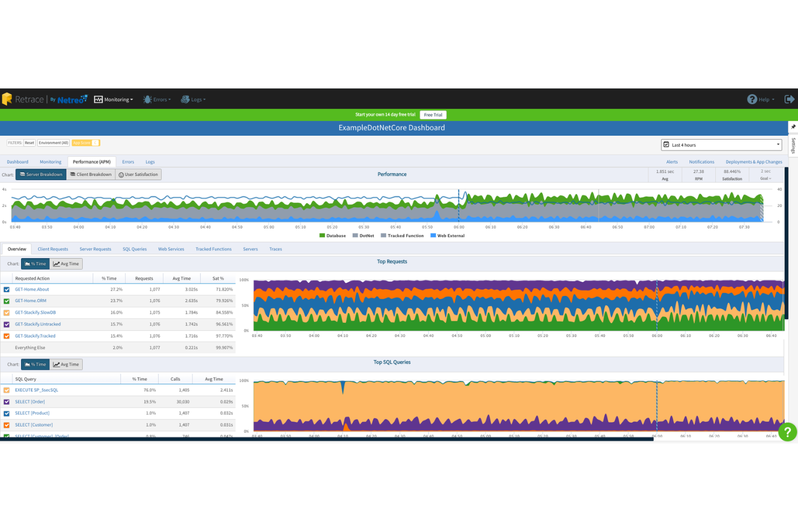Click the green help bubble bottom right
This screenshot has height=532, width=798.
pyautogui.click(x=787, y=432)
